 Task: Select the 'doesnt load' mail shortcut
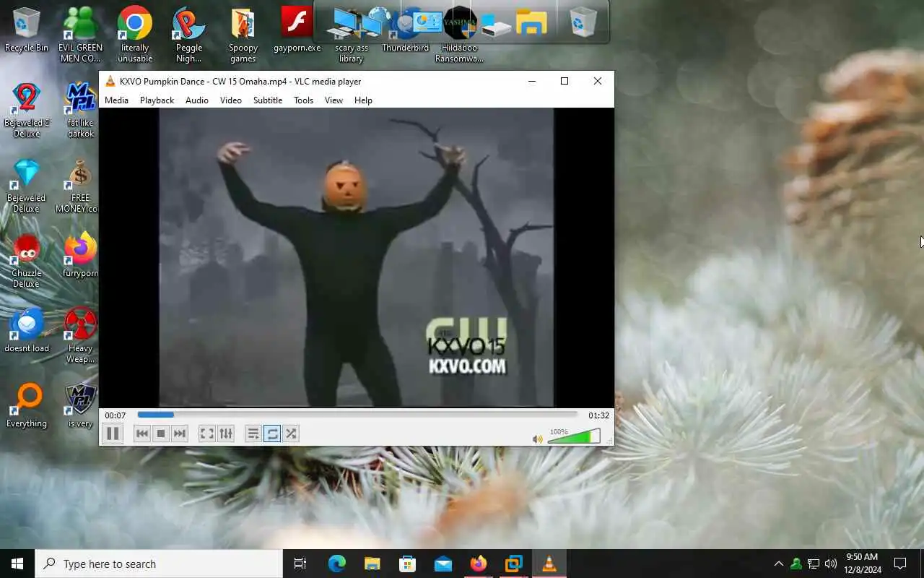click(27, 330)
